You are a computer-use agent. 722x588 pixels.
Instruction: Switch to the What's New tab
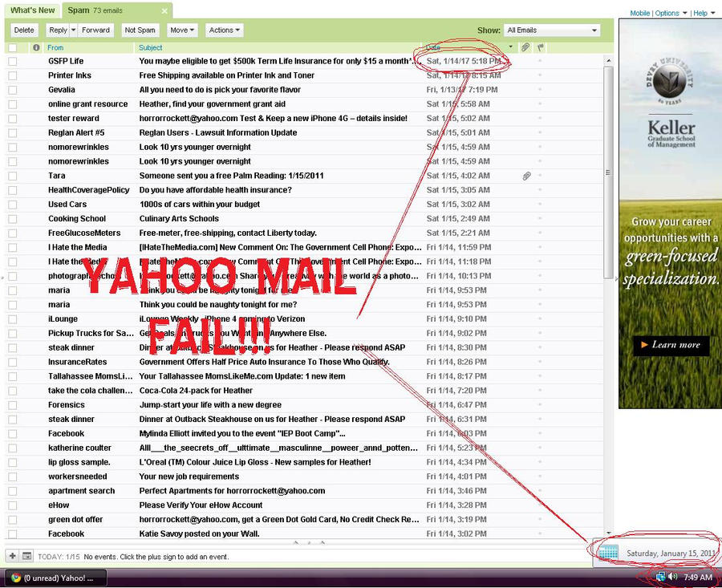point(33,10)
